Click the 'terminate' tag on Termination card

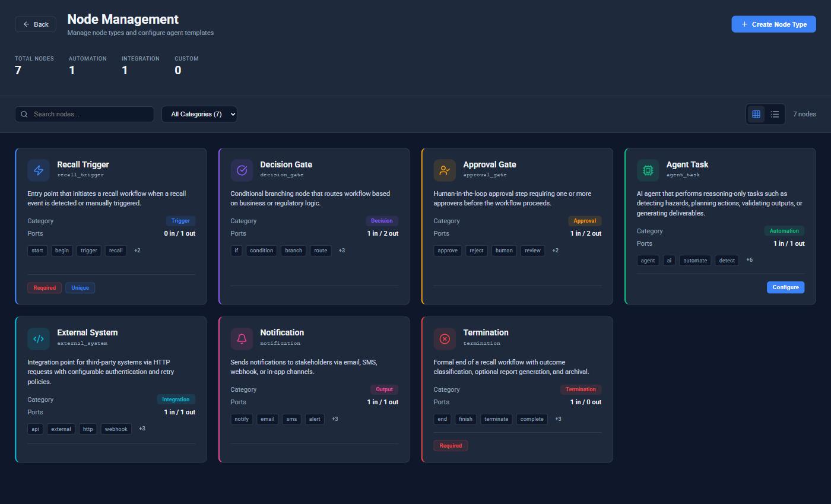point(496,419)
